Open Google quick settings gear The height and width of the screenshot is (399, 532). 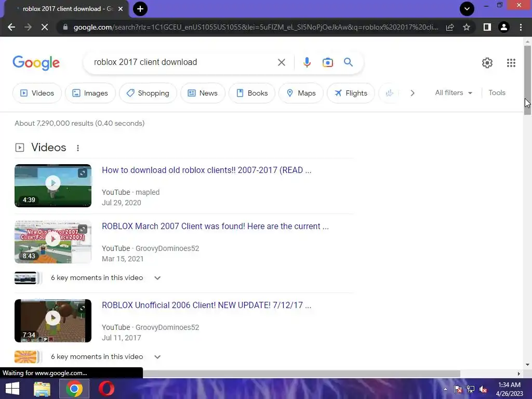(x=487, y=63)
